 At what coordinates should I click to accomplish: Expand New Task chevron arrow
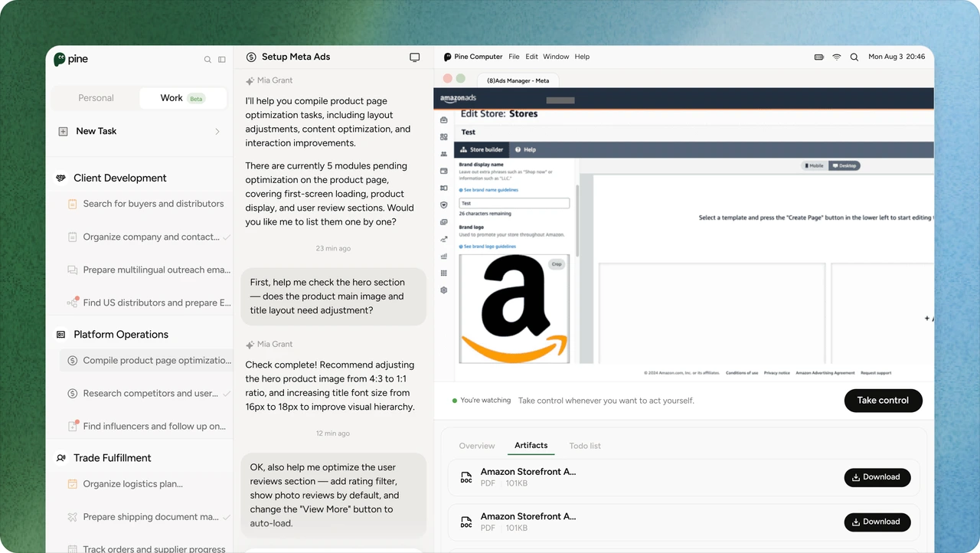[x=217, y=132]
